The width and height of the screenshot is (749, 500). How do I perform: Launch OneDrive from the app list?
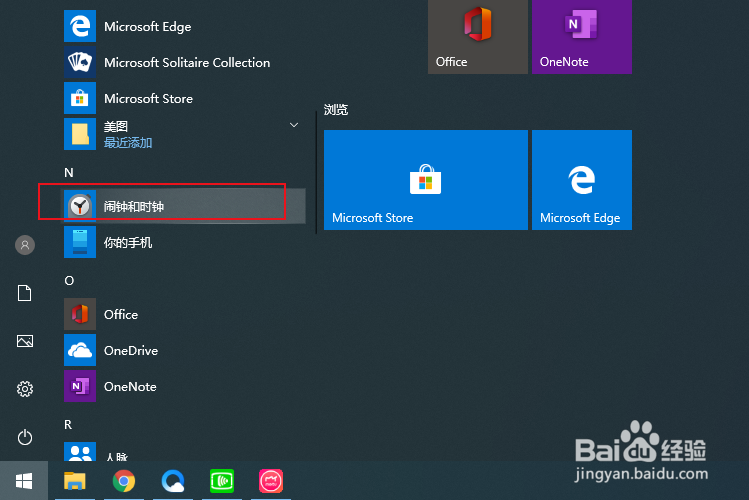click(184, 351)
